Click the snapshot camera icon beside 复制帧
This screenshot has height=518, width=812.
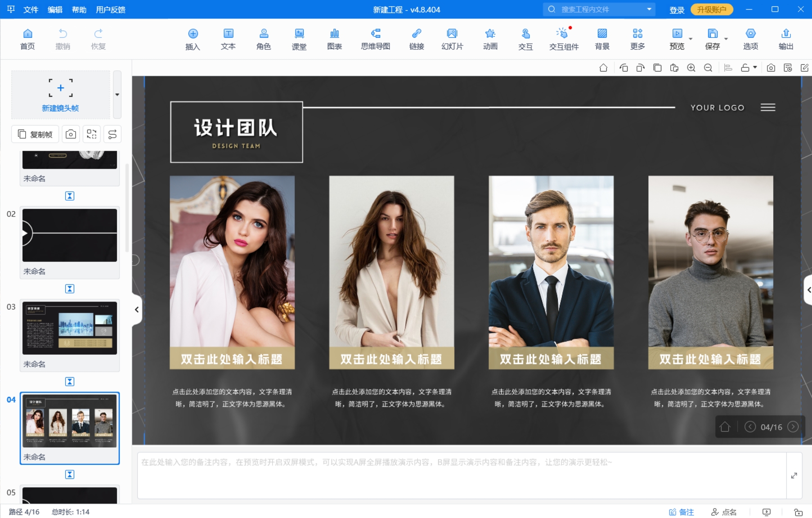click(x=71, y=134)
